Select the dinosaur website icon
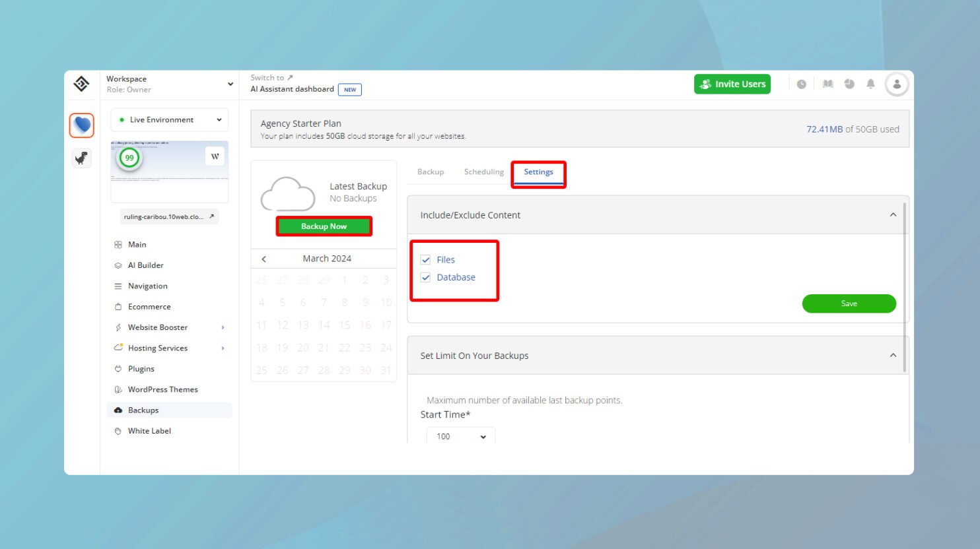980x549 pixels. click(x=82, y=158)
